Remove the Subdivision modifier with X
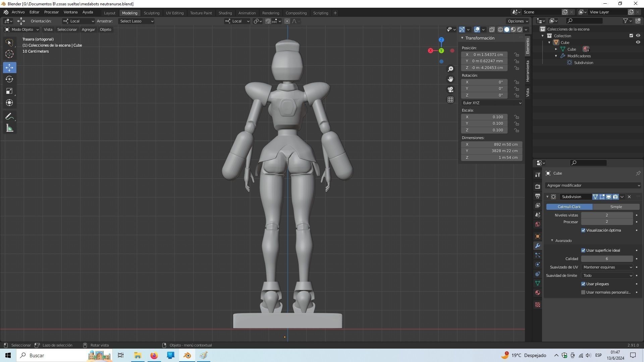The image size is (644, 362). (629, 197)
